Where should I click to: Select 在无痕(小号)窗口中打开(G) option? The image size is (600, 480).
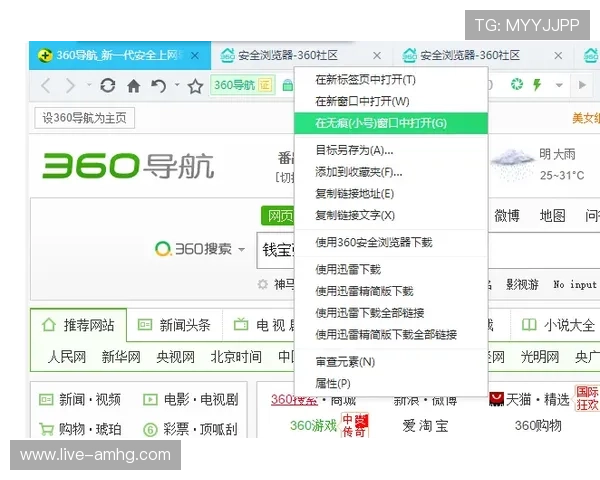(x=391, y=123)
